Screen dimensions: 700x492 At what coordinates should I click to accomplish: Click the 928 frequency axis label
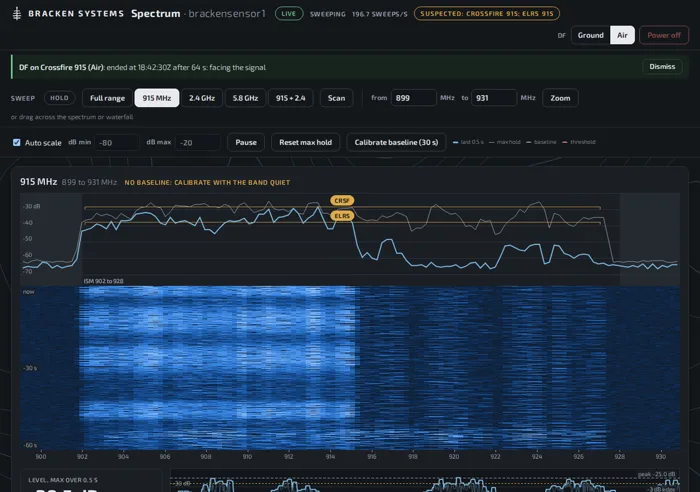point(620,457)
